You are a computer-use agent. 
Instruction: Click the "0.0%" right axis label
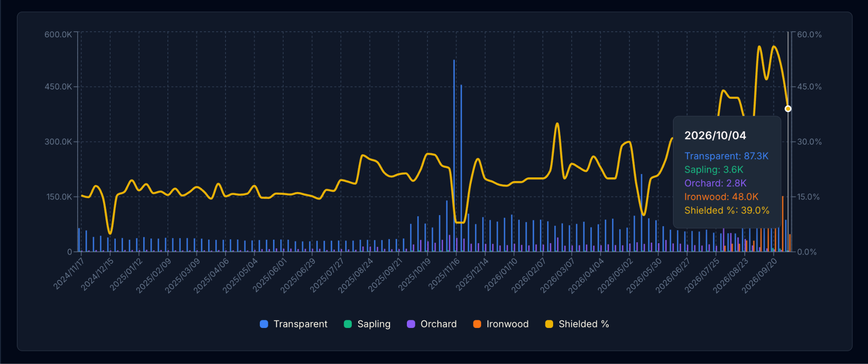point(807,252)
